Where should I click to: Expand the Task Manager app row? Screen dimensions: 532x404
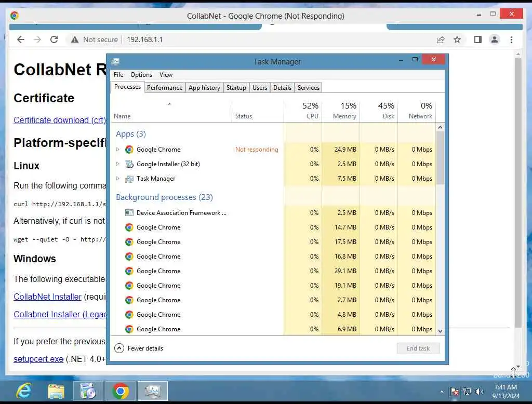click(x=118, y=179)
